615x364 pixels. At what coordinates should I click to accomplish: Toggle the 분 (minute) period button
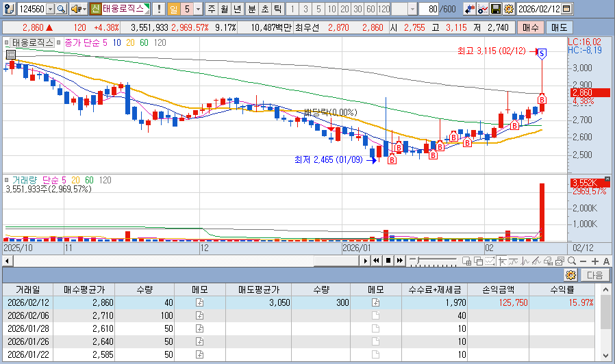(252, 9)
